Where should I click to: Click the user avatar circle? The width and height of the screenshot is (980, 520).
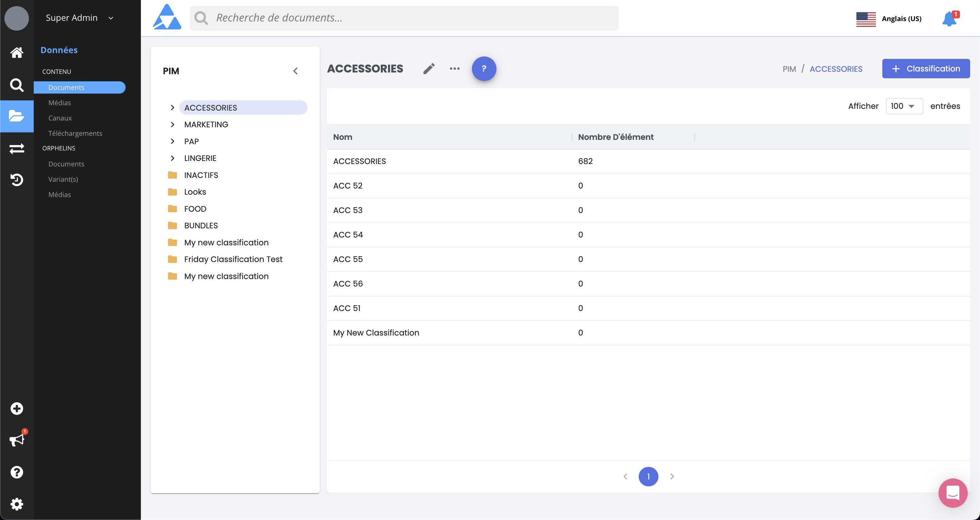pyautogui.click(x=17, y=18)
